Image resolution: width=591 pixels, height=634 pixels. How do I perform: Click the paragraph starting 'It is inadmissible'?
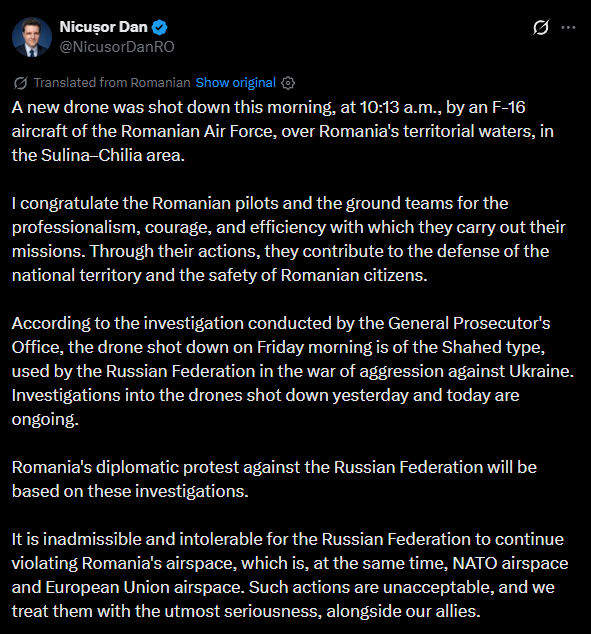290,575
